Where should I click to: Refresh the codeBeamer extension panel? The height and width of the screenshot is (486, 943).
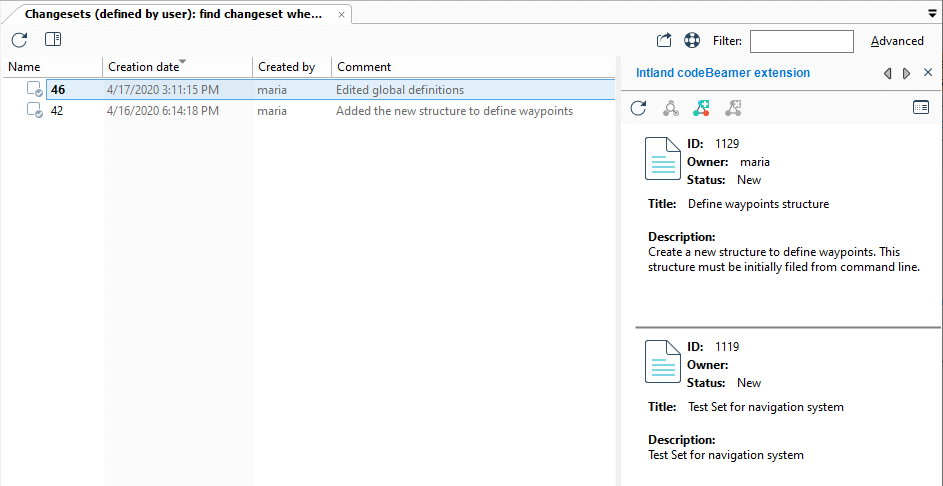click(638, 108)
